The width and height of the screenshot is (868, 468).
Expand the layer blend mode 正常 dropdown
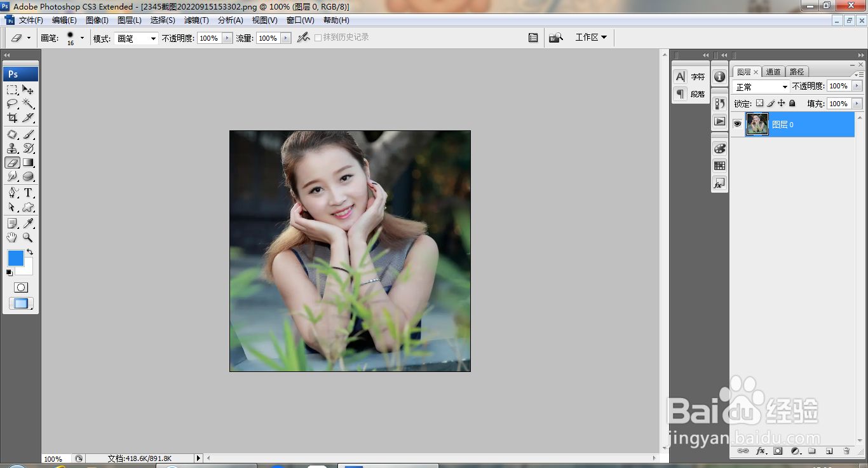click(x=761, y=86)
